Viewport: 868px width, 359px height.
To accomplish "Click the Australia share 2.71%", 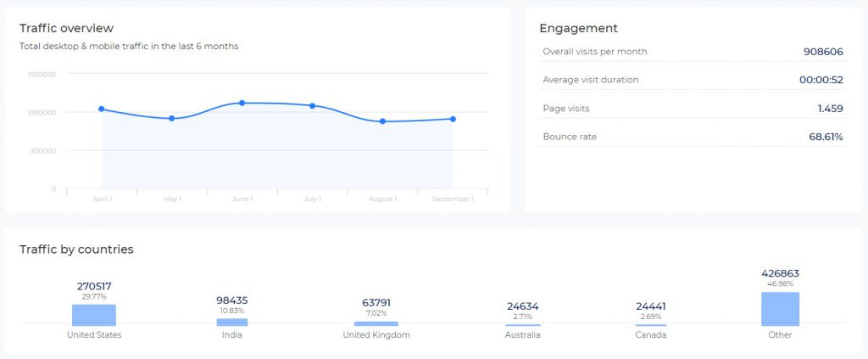I will click(522, 317).
